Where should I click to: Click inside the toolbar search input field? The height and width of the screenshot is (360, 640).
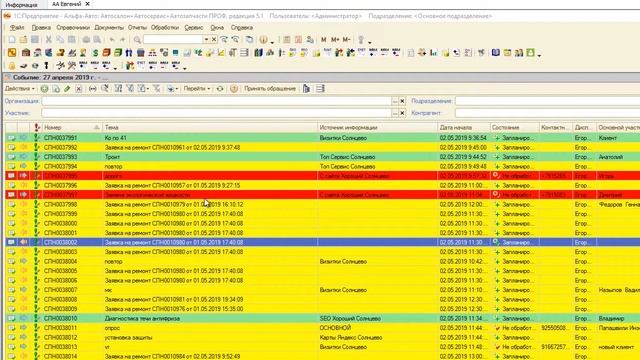click(173, 40)
